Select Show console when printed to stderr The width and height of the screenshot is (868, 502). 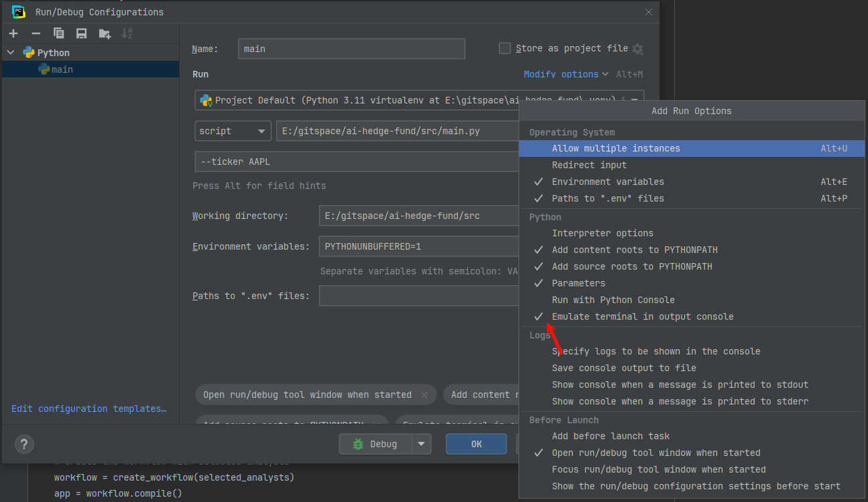692,401
